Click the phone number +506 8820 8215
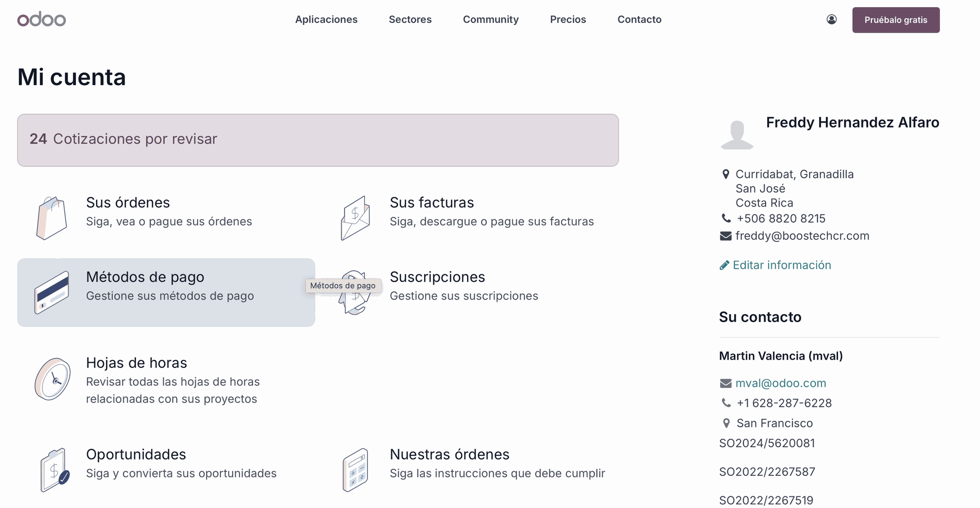980x508 pixels. tap(781, 218)
